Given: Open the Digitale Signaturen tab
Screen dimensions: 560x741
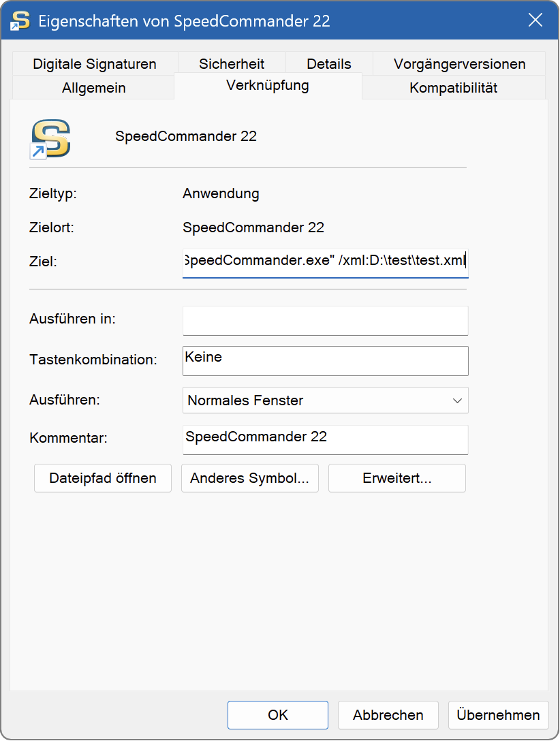Looking at the screenshot, I should 93,63.
